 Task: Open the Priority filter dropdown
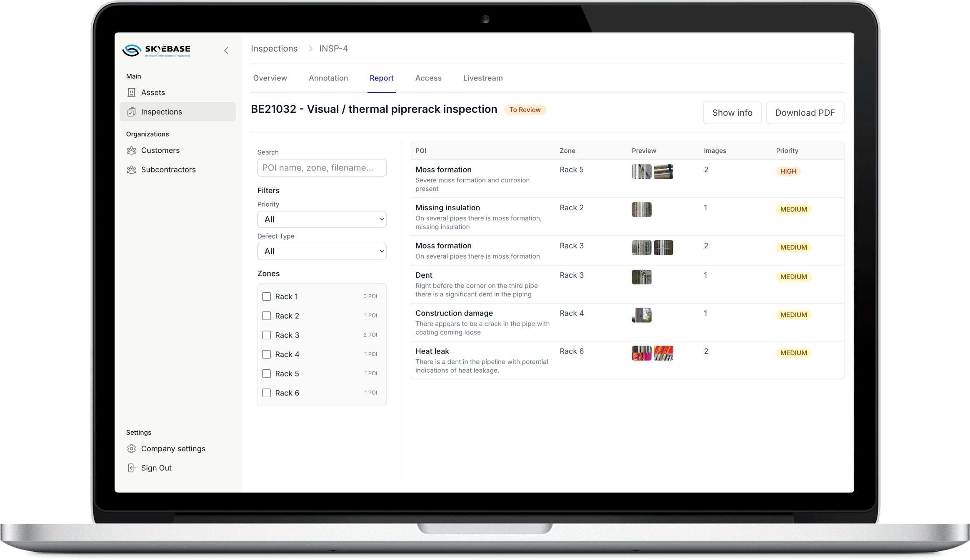pyautogui.click(x=322, y=219)
